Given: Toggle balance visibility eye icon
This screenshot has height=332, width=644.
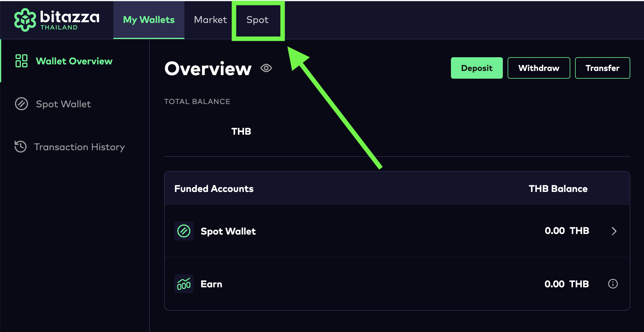Looking at the screenshot, I should (x=266, y=68).
